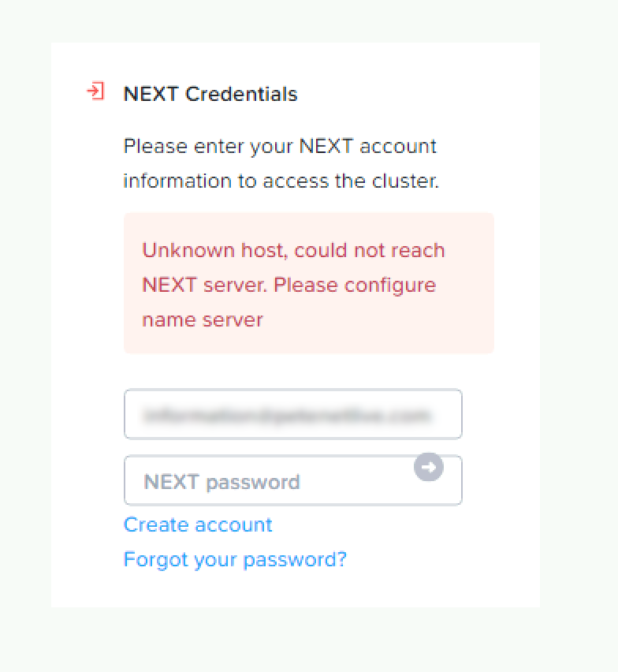The height and width of the screenshot is (672, 618).
Task: Click the 'NEXT server. Please configure' line
Action: pyautogui.click(x=289, y=285)
